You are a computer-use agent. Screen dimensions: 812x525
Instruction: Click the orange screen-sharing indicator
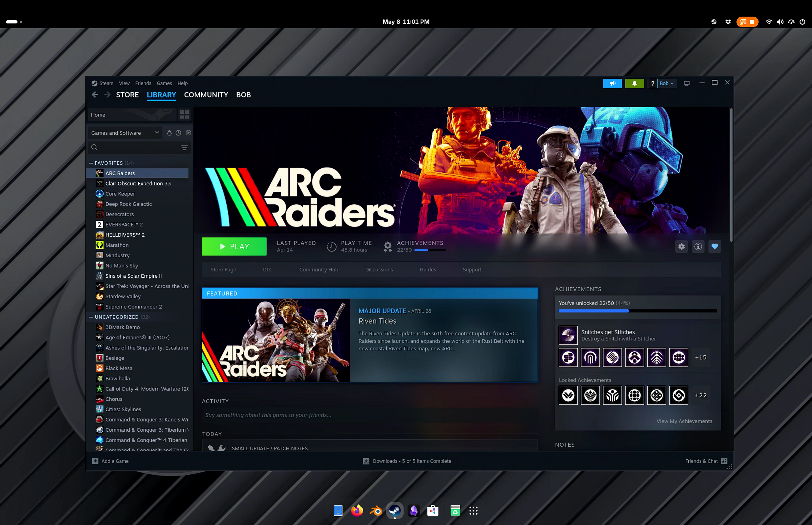pyautogui.click(x=747, y=22)
